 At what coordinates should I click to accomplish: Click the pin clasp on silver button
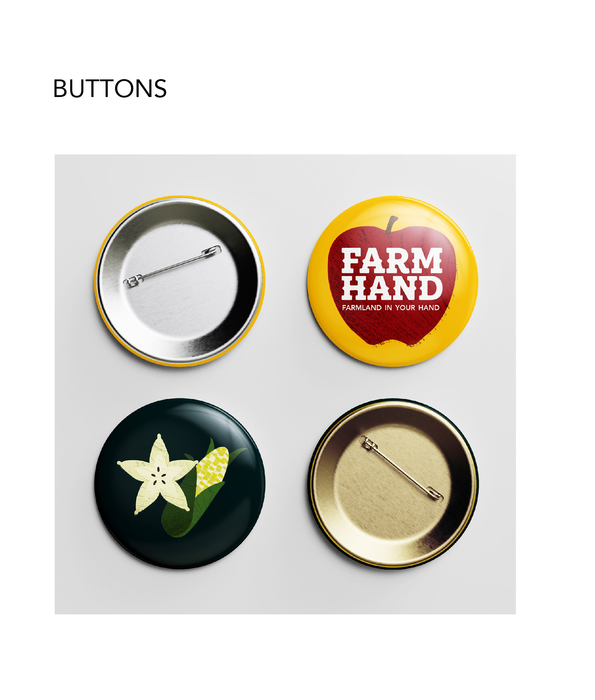pyautogui.click(x=133, y=281)
